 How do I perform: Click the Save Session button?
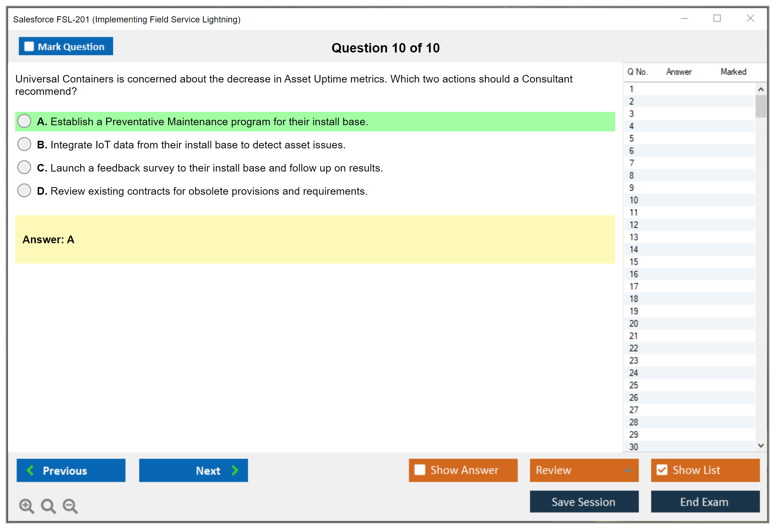[x=584, y=502]
